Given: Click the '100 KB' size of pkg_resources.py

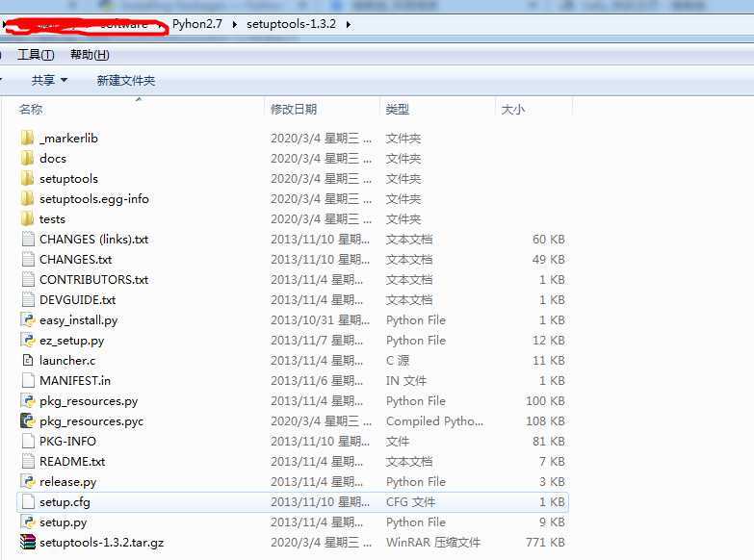Looking at the screenshot, I should [545, 401].
